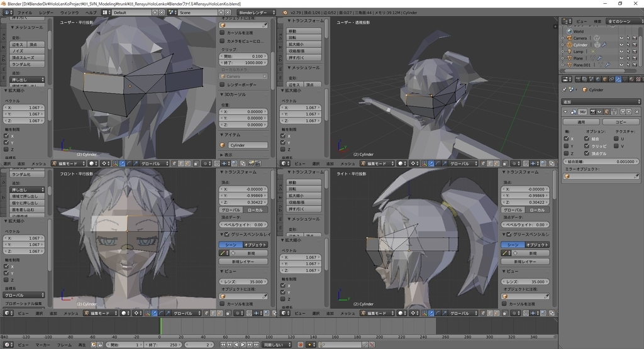The image size is (644, 349).
Task: Open the ヘルプ menu
Action: click(x=91, y=13)
